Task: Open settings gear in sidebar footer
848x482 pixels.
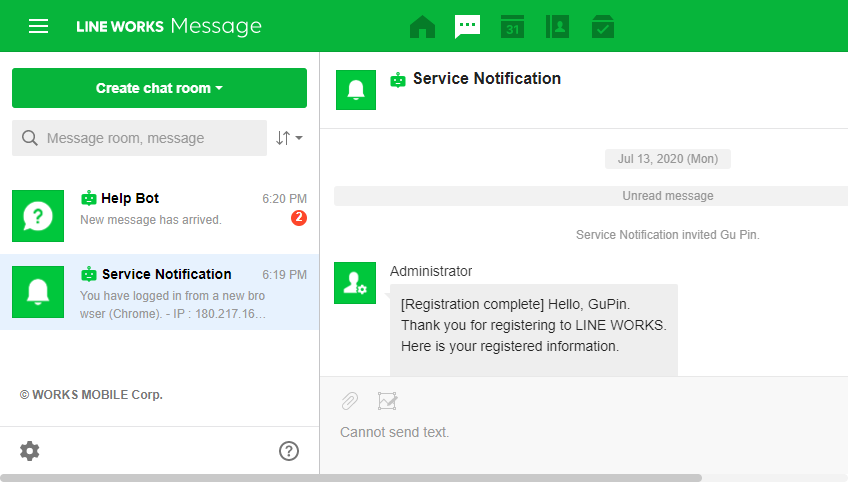Action: (30, 451)
